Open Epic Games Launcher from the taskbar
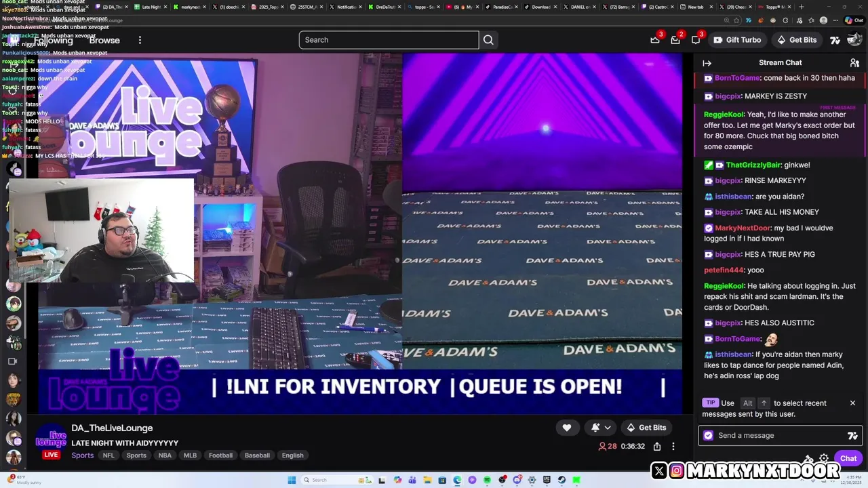 tap(547, 481)
